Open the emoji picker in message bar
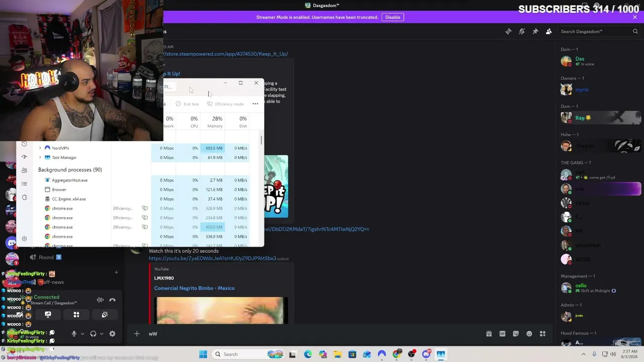 pyautogui.click(x=529, y=333)
